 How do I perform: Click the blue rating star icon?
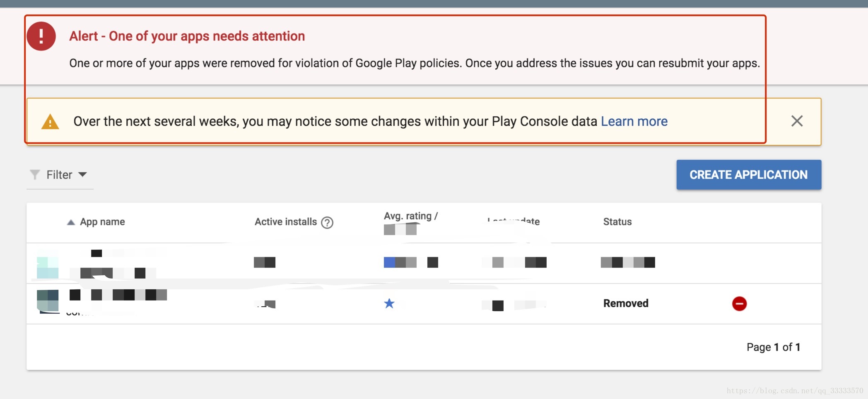389,303
